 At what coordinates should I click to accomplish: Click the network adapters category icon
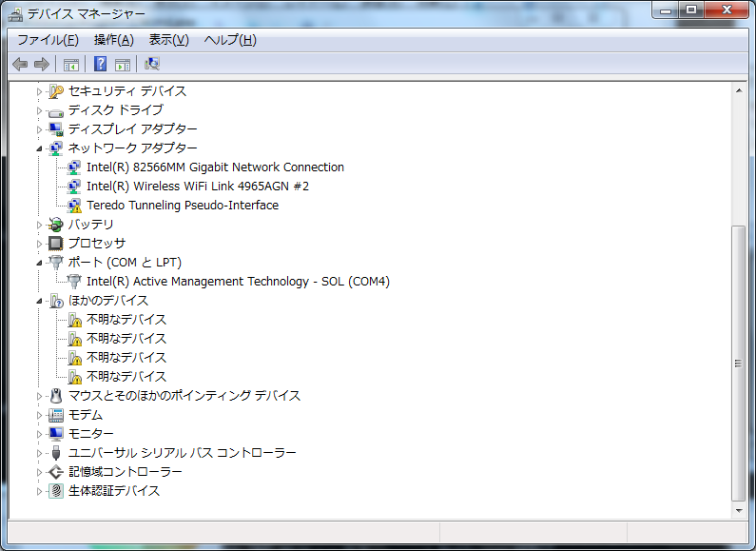pos(56,148)
